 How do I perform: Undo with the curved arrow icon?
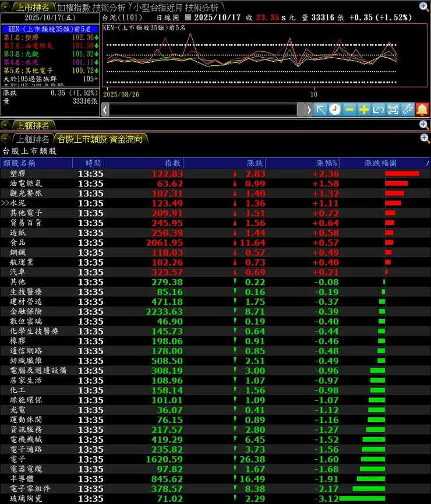pos(379,110)
